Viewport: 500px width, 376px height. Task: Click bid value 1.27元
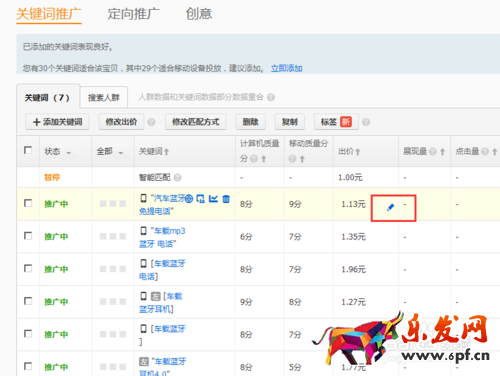353,302
